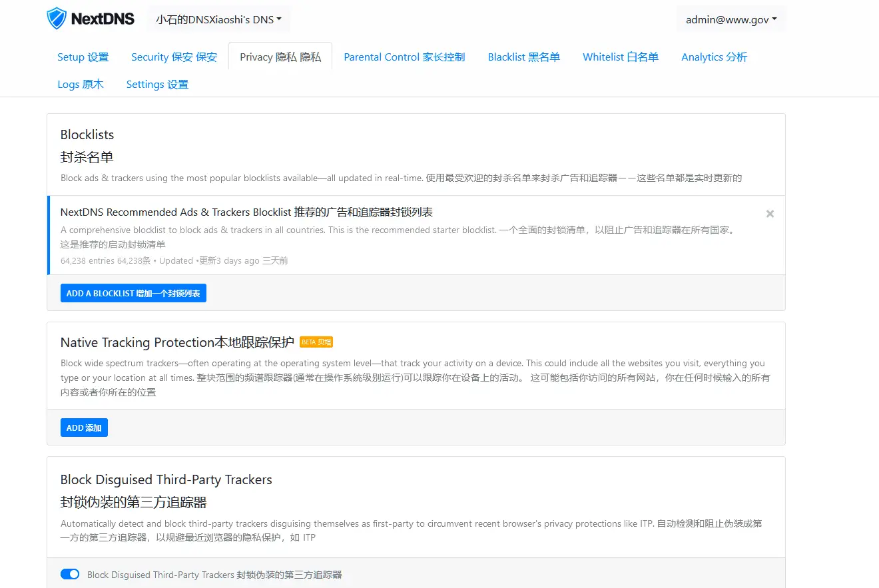Go to the Blacklist tab

click(x=524, y=57)
